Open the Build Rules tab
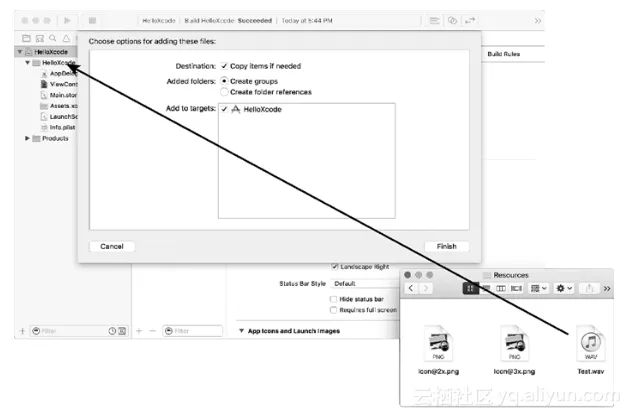The width and height of the screenshot is (631, 416). point(503,54)
